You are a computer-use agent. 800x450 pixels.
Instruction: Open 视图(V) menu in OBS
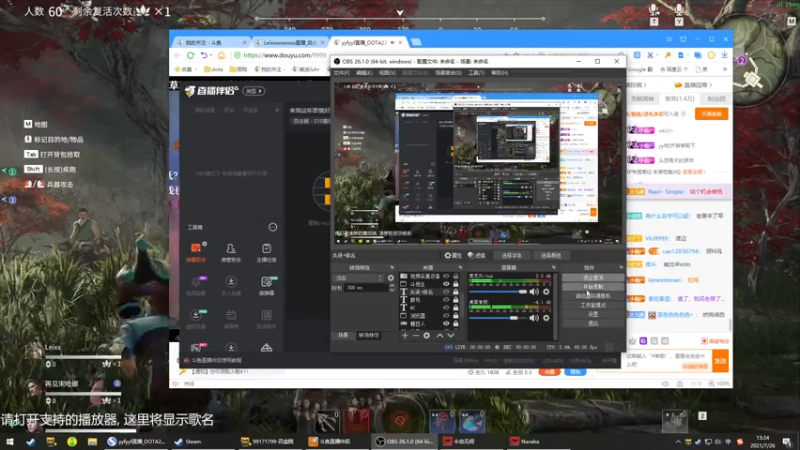387,73
